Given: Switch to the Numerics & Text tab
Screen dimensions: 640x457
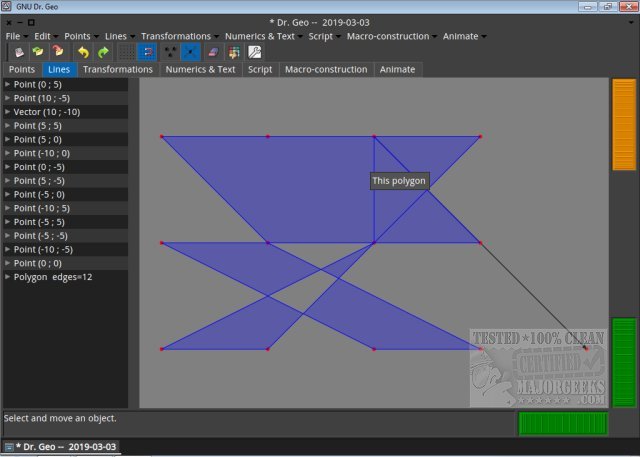Looking at the screenshot, I should [x=200, y=70].
